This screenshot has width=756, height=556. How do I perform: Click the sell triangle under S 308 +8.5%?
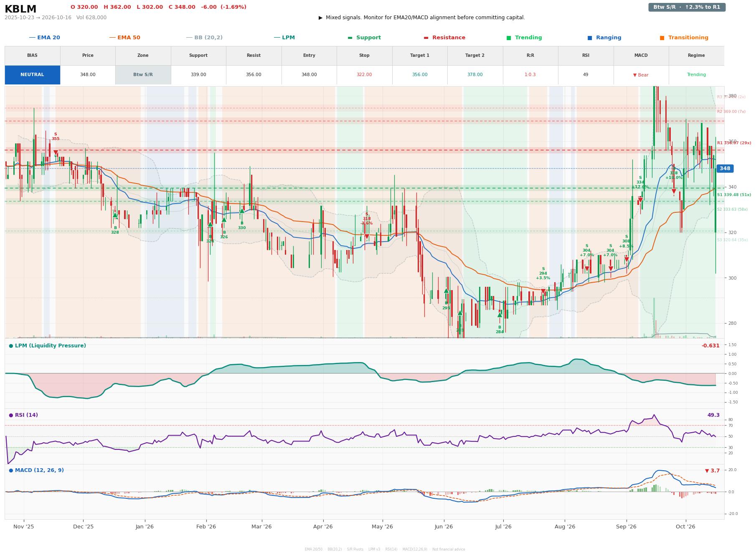627,260
